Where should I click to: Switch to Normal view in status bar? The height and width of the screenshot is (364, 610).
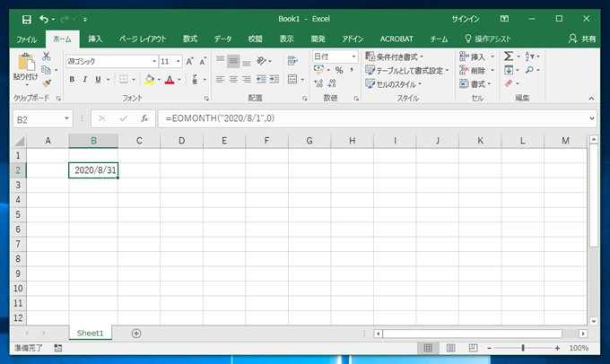428,348
